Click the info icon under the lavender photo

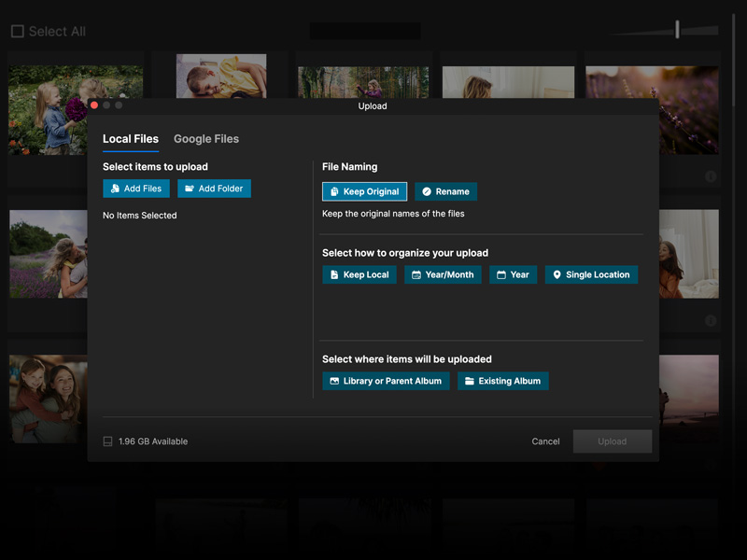(x=711, y=176)
